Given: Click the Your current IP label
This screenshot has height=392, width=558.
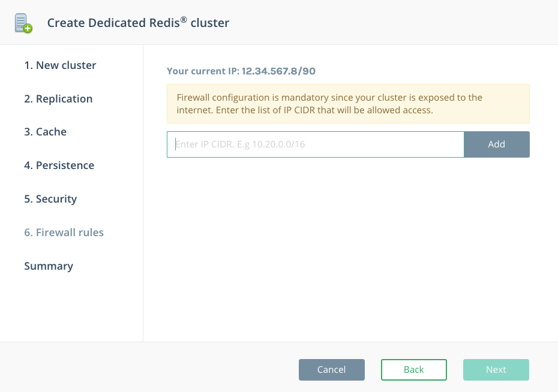Looking at the screenshot, I should (x=203, y=71).
